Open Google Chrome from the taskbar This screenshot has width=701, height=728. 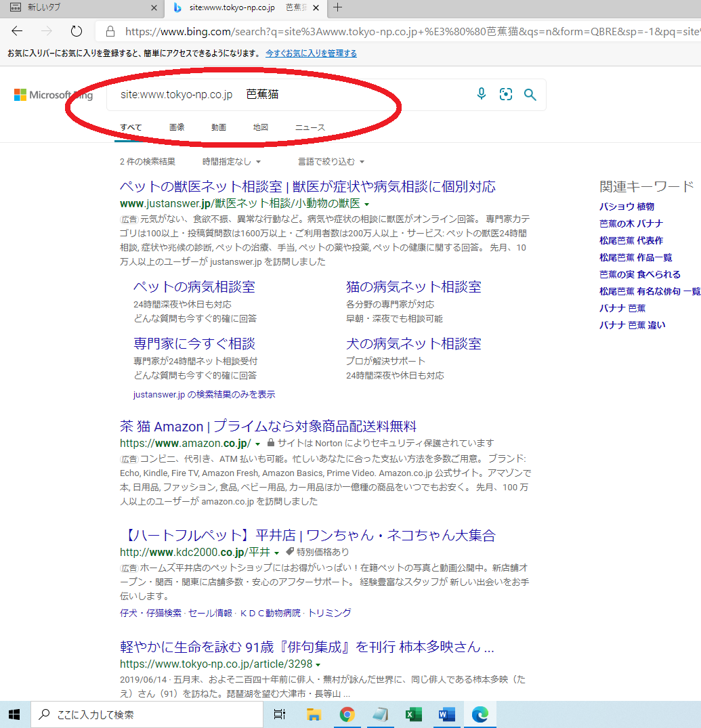tap(347, 714)
